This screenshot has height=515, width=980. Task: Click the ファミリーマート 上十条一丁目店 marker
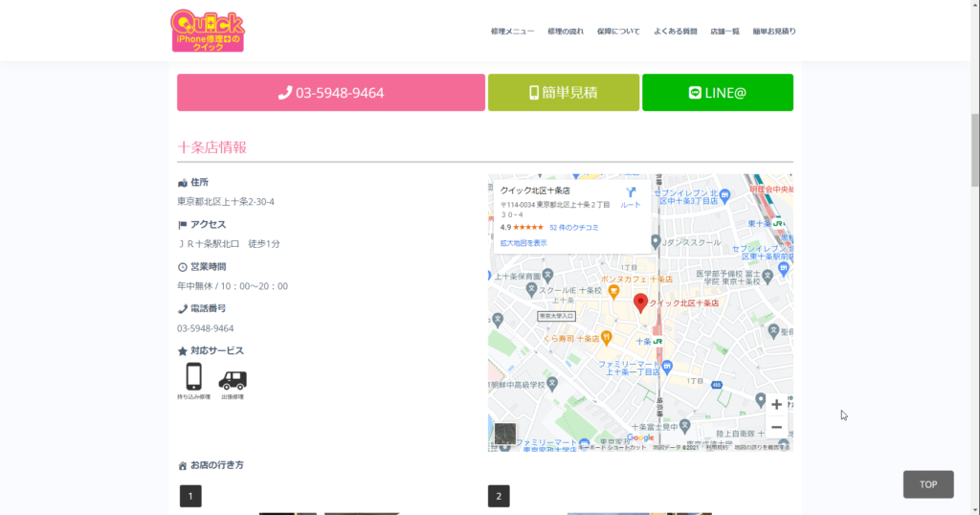click(667, 367)
